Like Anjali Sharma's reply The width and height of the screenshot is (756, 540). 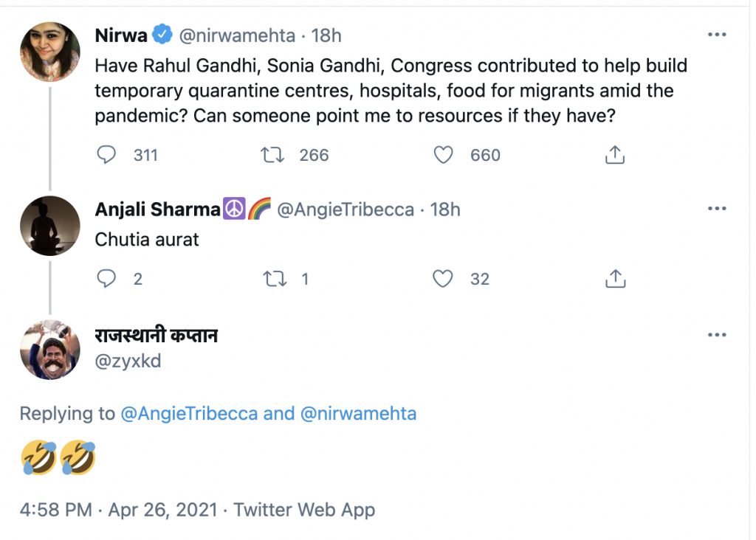click(442, 279)
